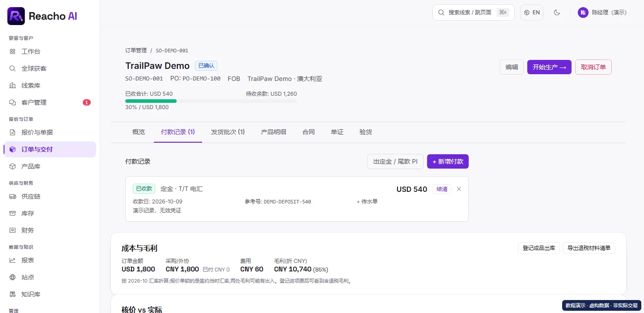The width and height of the screenshot is (644, 313).
Task: Click the 已确认 status badge
Action: point(206,66)
